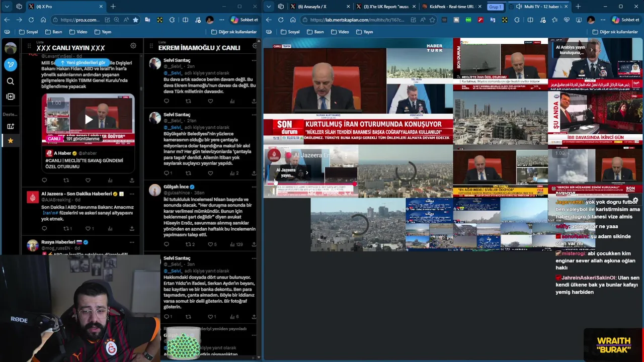The width and height of the screenshot is (644, 362).
Task: Open the three-dot browser menu in right window
Action: coord(602,20)
